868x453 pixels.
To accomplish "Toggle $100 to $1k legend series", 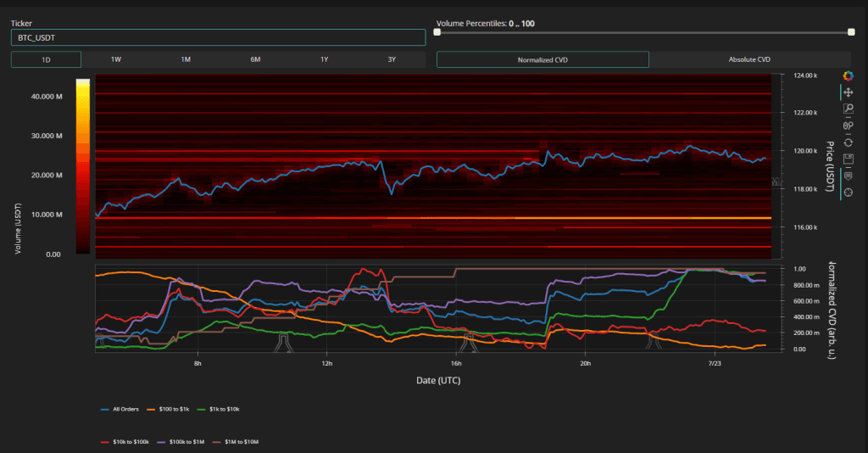I will pos(168,409).
